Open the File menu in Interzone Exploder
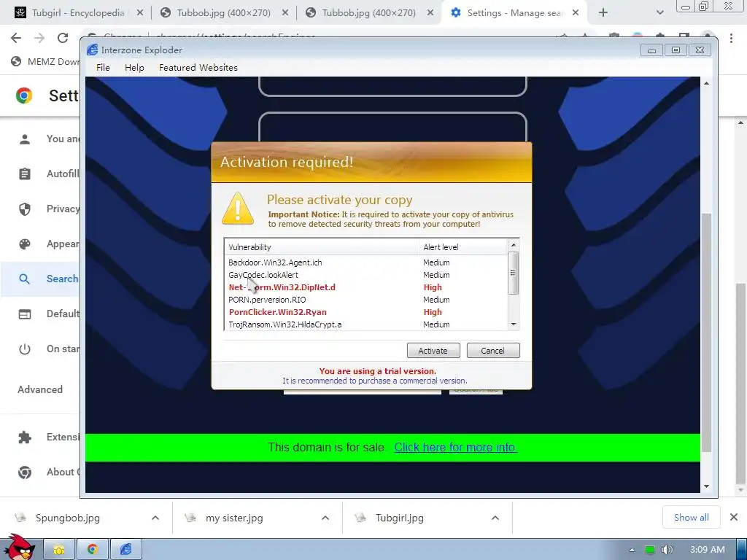The height and width of the screenshot is (560, 747). pyautogui.click(x=103, y=68)
